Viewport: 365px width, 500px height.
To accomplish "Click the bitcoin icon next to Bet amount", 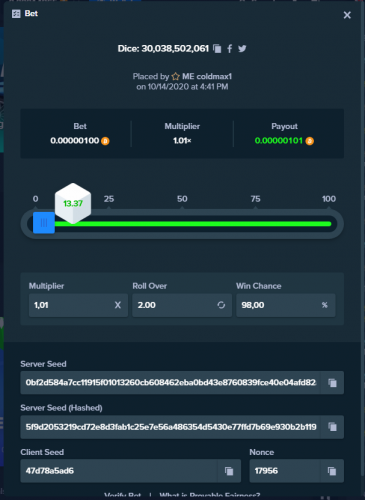I will [105, 141].
